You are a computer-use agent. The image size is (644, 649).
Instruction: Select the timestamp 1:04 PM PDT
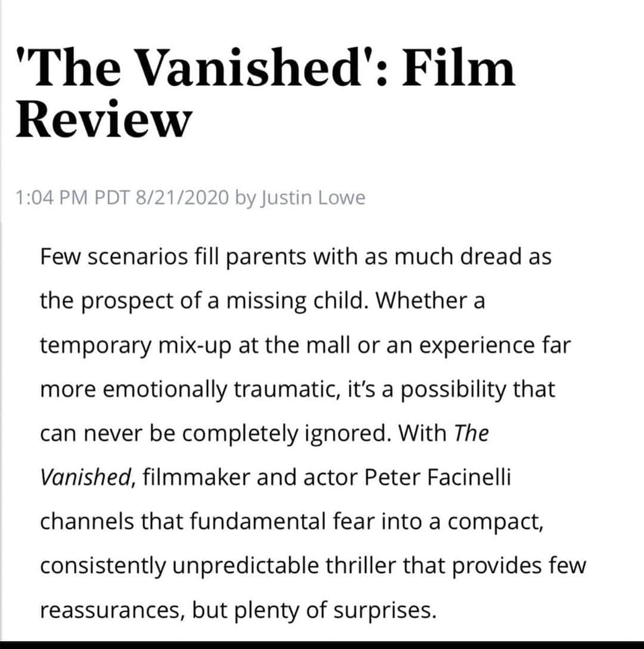[x=73, y=197]
